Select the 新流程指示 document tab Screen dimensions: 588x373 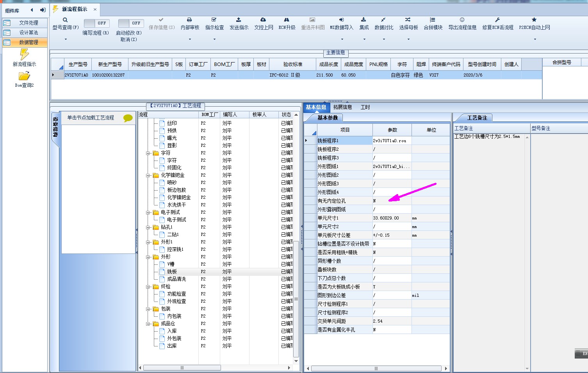pos(74,9)
